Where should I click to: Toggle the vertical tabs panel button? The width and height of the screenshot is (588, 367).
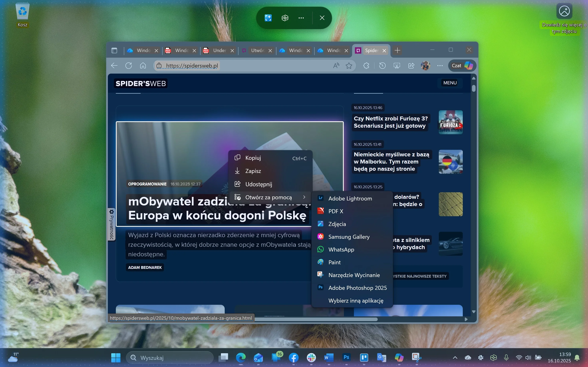click(114, 50)
